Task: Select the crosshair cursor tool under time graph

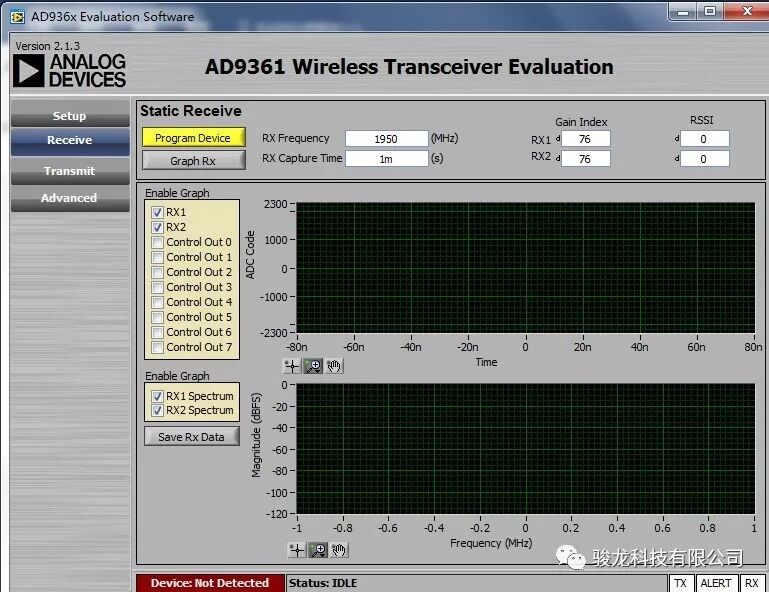Action: (x=292, y=366)
